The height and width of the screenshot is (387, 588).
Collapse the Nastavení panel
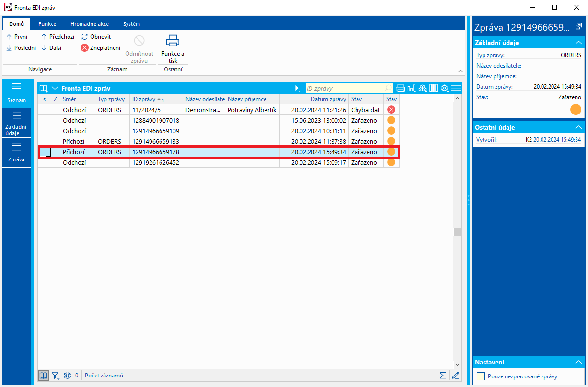[578, 362]
